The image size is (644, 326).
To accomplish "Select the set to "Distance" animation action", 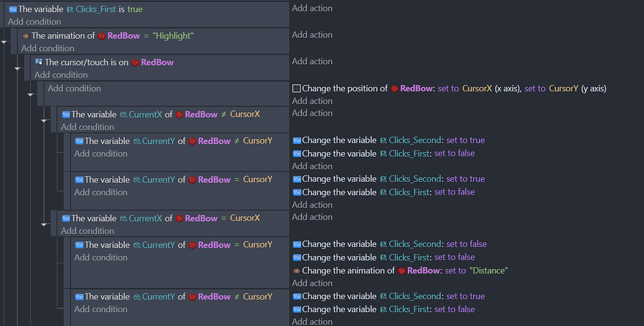I will (x=401, y=271).
